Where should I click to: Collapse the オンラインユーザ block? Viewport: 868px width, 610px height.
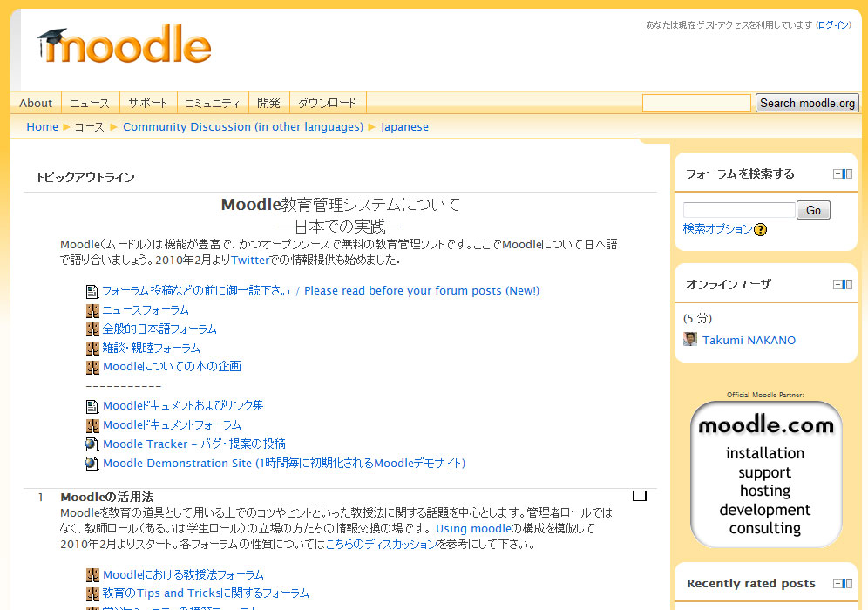tap(838, 284)
